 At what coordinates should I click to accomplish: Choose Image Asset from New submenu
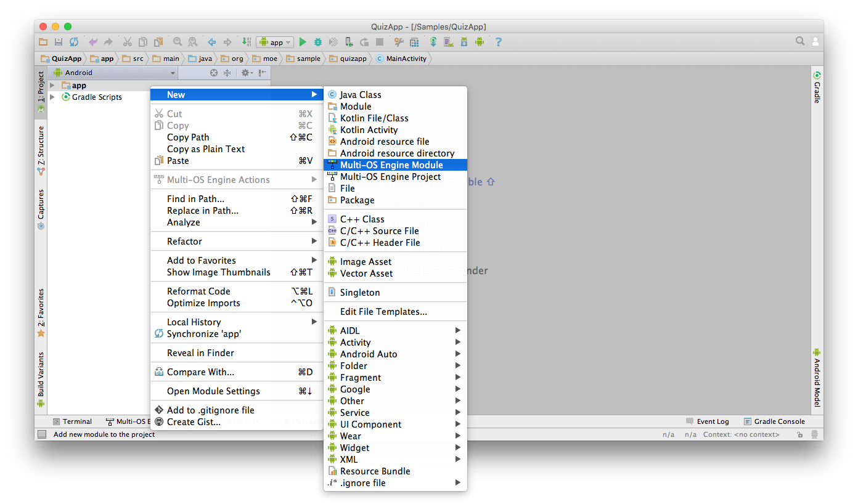tap(395, 262)
